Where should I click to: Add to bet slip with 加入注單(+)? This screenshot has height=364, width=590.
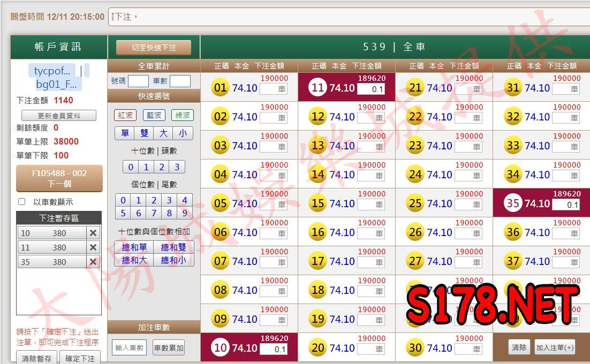555,347
